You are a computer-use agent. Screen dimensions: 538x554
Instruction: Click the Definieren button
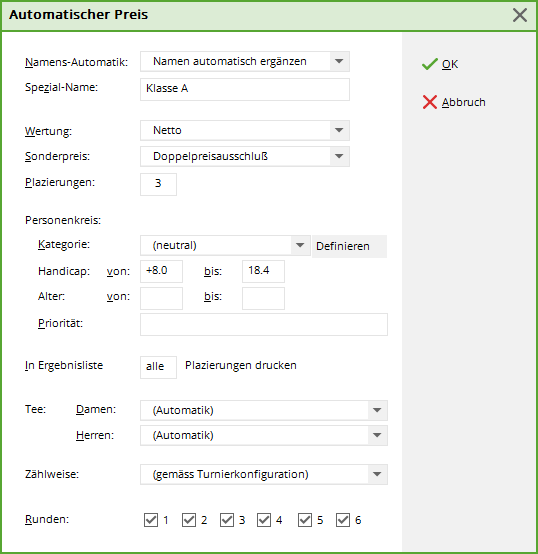tap(349, 246)
